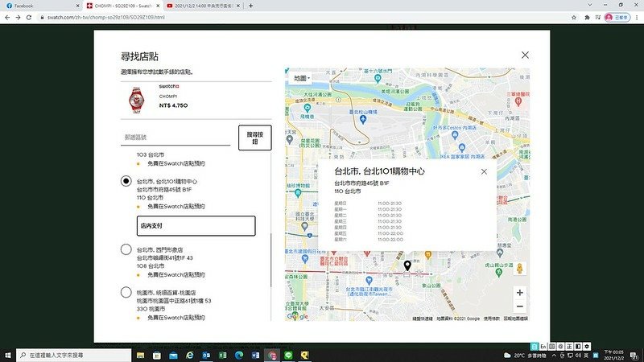
Task: Open Chrome profile button
Action: (x=617, y=17)
